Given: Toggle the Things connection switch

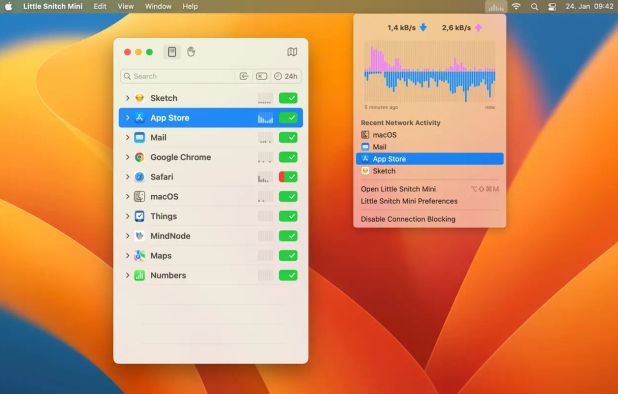Looking at the screenshot, I should pyautogui.click(x=288, y=216).
